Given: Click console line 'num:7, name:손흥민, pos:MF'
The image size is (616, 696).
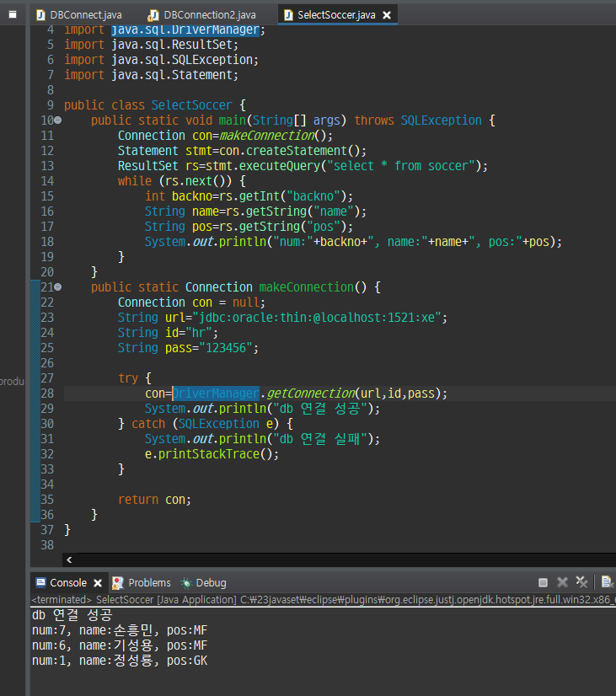Looking at the screenshot, I should point(120,630).
